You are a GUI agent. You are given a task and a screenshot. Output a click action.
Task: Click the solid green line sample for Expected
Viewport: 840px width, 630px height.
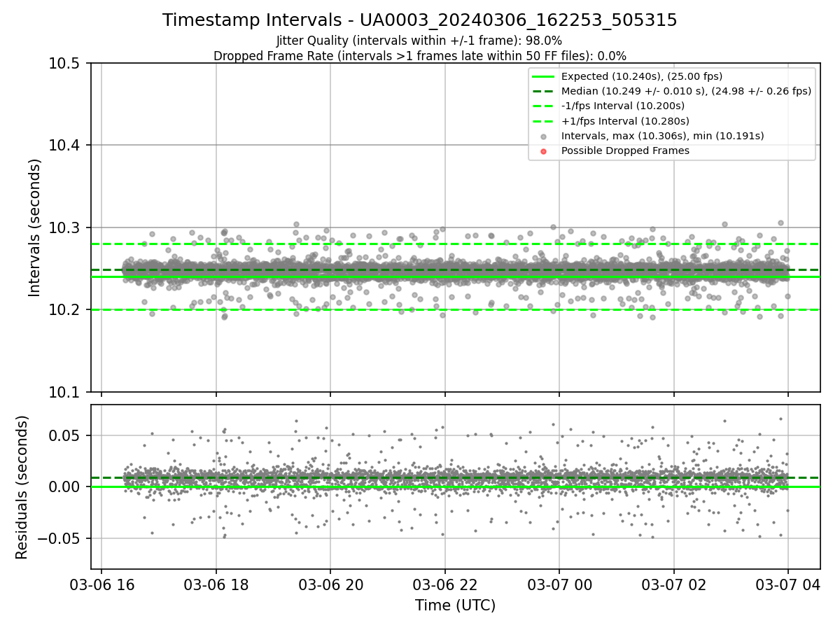pyautogui.click(x=544, y=76)
